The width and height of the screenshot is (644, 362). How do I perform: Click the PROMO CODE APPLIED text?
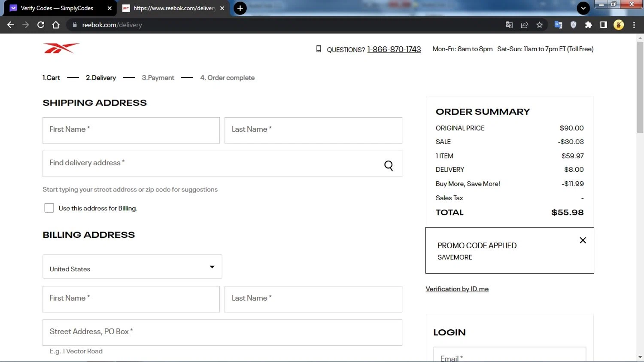click(x=477, y=246)
